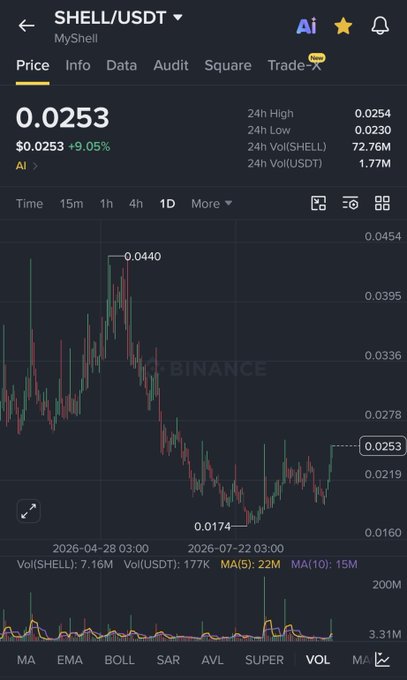Switch to the Data tab

[x=121, y=65]
